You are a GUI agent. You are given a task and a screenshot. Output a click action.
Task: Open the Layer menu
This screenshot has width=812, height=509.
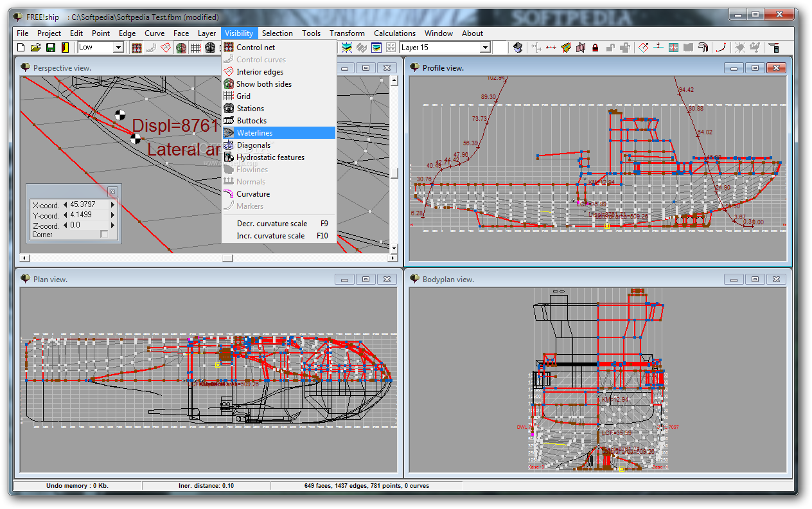[207, 33]
